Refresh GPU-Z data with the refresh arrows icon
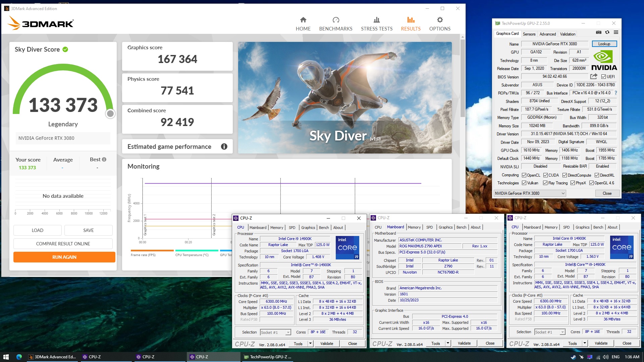 pyautogui.click(x=607, y=33)
